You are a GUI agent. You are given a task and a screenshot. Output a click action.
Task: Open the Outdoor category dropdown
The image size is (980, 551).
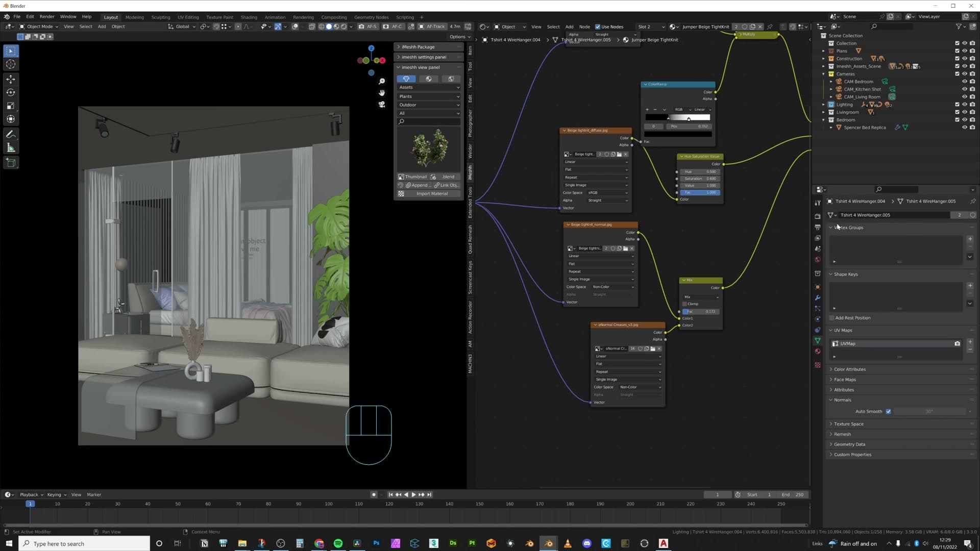coord(429,105)
